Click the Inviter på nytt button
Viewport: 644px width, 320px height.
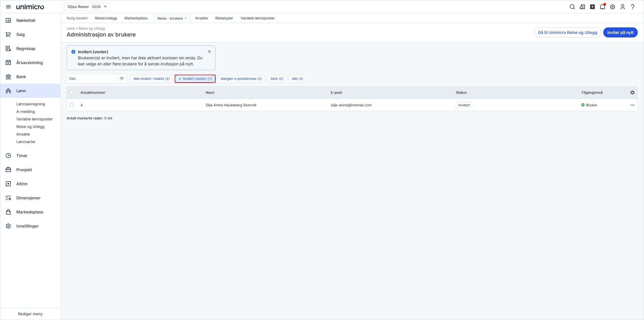pos(620,32)
